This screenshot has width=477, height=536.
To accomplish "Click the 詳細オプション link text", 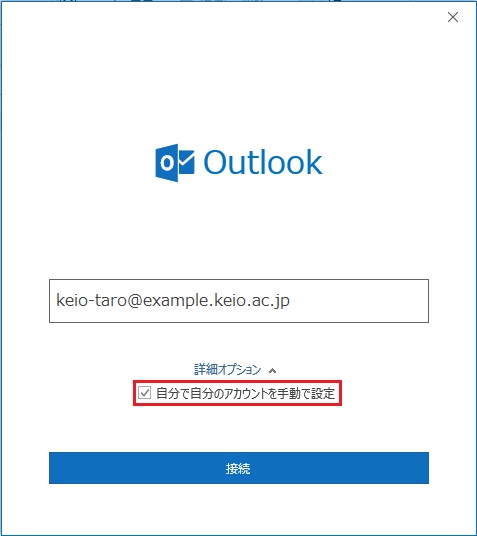I will click(x=227, y=370).
